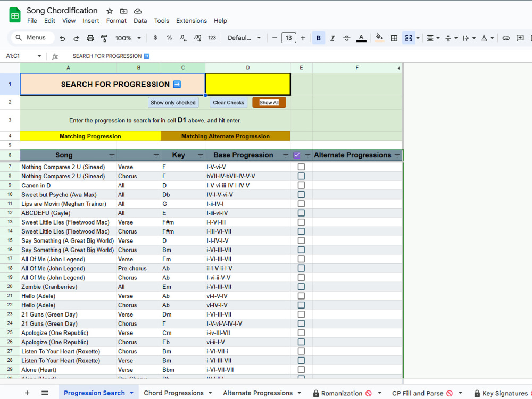The height and width of the screenshot is (399, 532).
Task: Open filter on Alternate Progressions column header
Action: 397,156
